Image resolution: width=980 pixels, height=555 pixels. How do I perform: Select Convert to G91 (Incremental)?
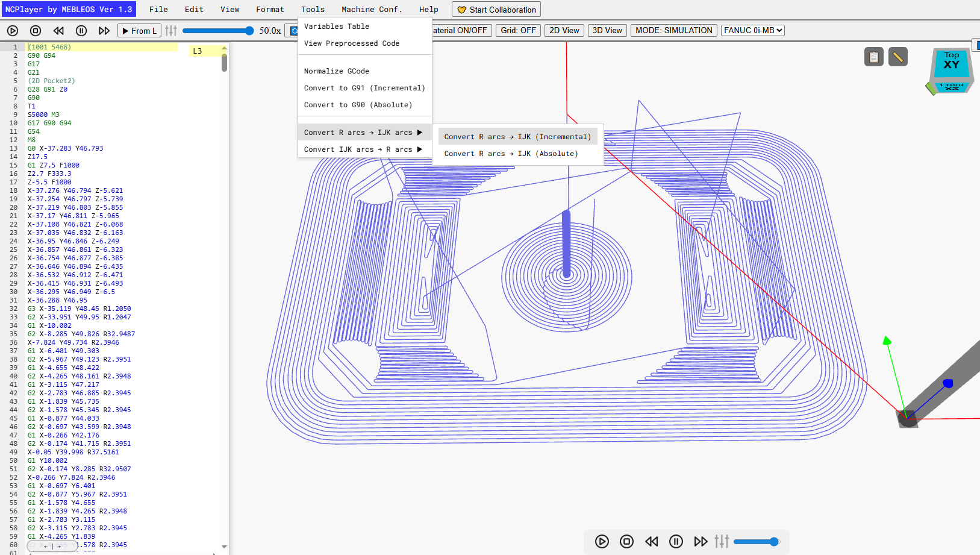click(x=365, y=88)
